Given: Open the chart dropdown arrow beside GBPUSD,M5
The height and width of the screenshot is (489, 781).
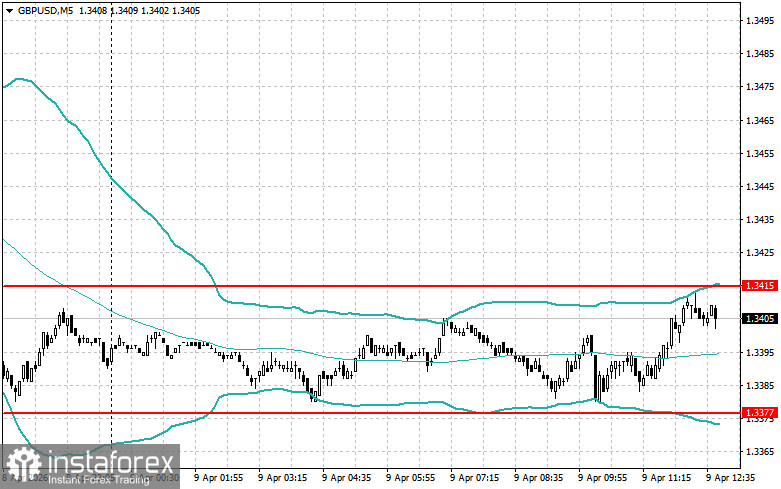Looking at the screenshot, I should point(9,10).
